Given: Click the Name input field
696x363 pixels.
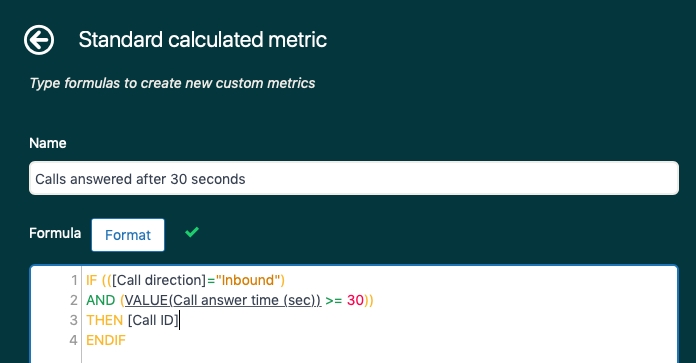Looking at the screenshot, I should point(354,178).
